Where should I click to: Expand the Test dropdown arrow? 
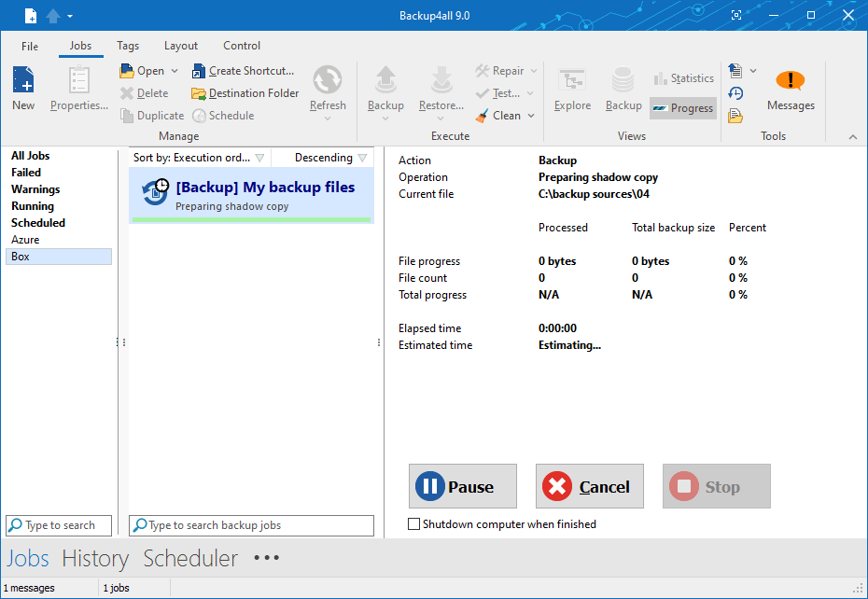pos(530,93)
